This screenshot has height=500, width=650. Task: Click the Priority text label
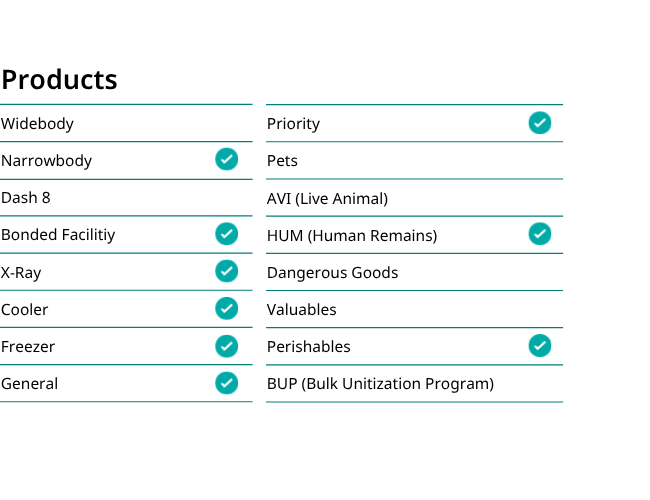point(293,124)
